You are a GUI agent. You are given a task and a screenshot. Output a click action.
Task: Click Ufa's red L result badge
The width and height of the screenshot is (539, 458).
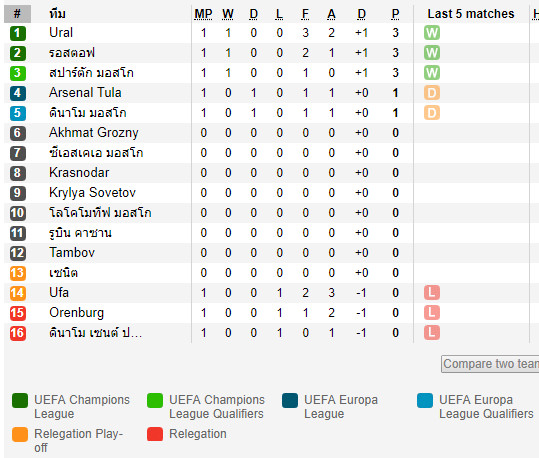[432, 293]
